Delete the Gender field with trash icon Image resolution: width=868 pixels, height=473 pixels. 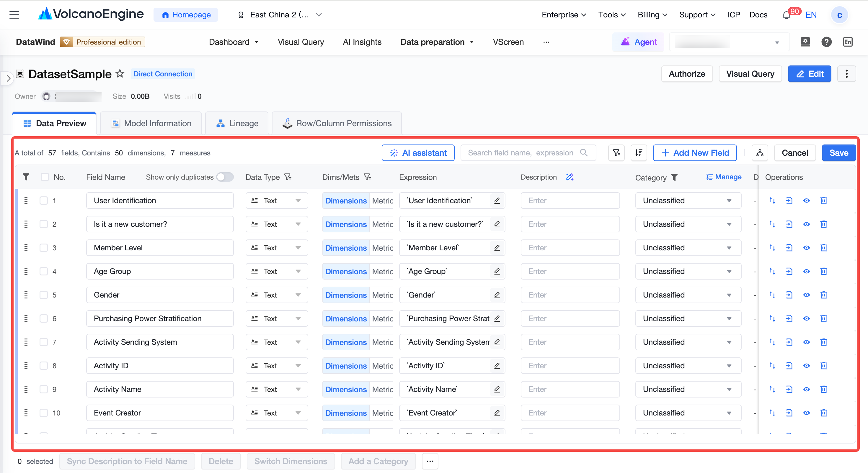coord(823,295)
